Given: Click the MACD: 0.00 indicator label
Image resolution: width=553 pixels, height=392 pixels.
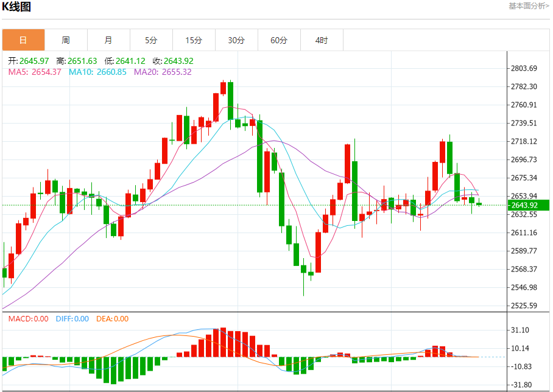Looking at the screenshot, I should click(x=28, y=319).
